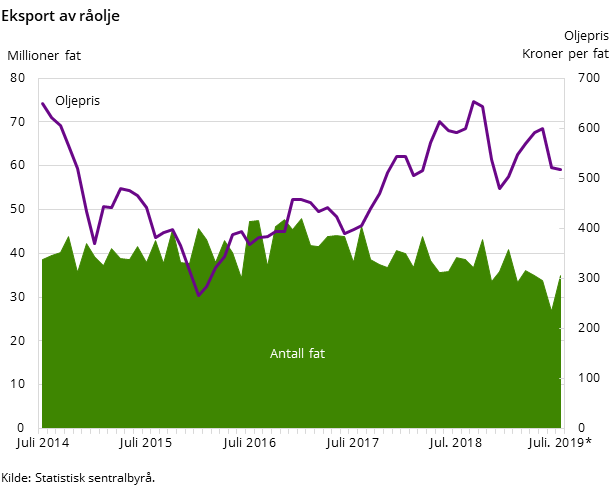
Task: Click the purple line dip after its highest peak
Action: [x=500, y=188]
